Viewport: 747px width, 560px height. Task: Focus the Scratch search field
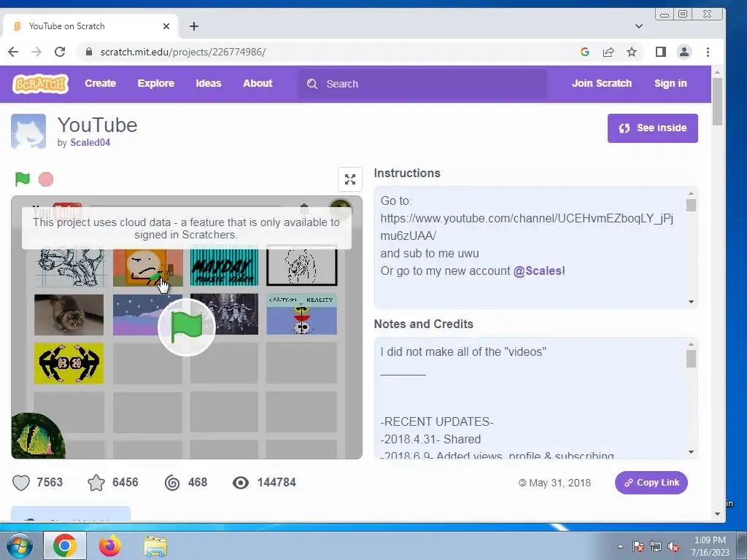point(422,84)
